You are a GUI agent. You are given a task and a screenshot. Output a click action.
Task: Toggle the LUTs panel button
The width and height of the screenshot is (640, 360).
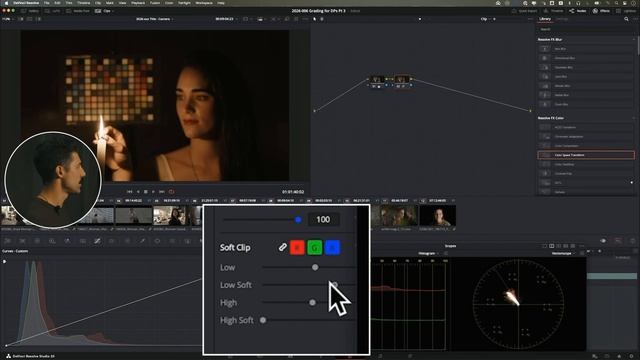[52, 11]
